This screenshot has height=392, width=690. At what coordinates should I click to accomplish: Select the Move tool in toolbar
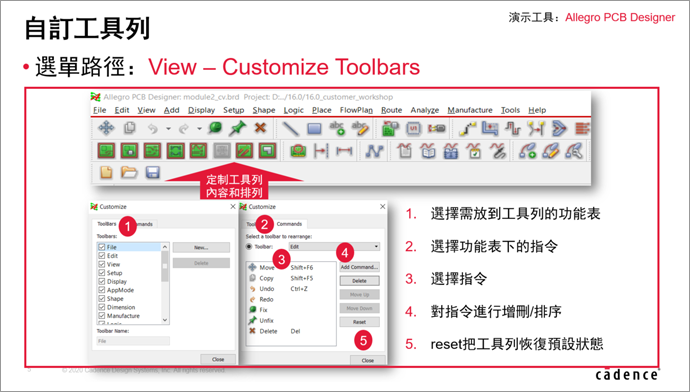[x=106, y=128]
